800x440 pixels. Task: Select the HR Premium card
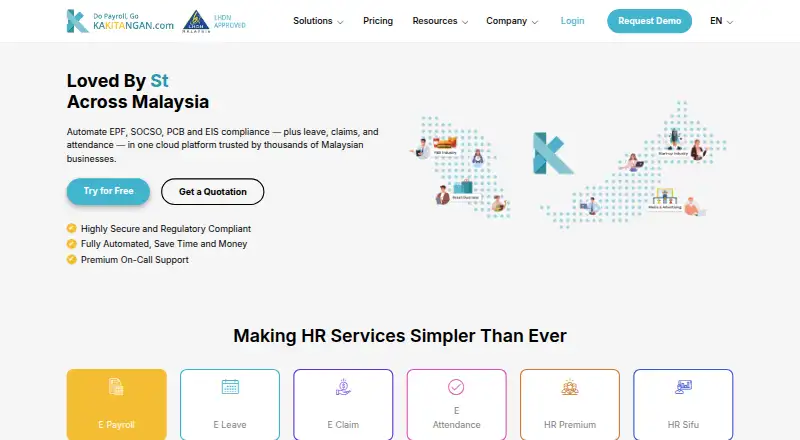point(570,404)
